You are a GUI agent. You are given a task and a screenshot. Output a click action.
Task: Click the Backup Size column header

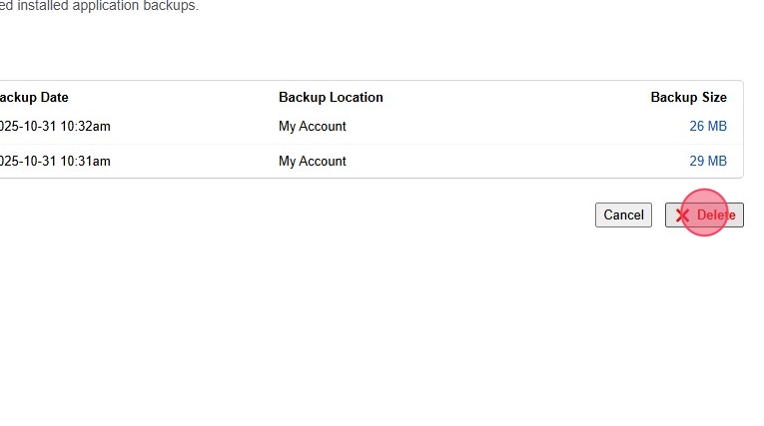pyautogui.click(x=688, y=98)
